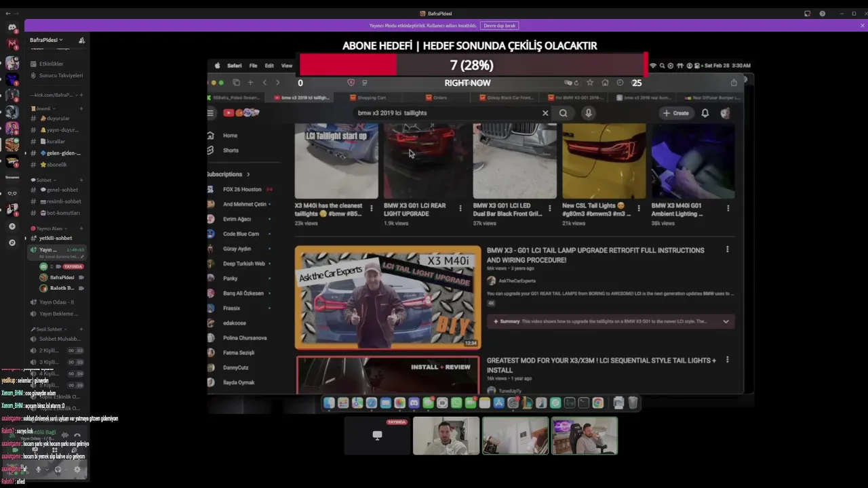This screenshot has height=488, width=868.
Task: Open the Discord inbox icon in title bar
Action: click(807, 14)
